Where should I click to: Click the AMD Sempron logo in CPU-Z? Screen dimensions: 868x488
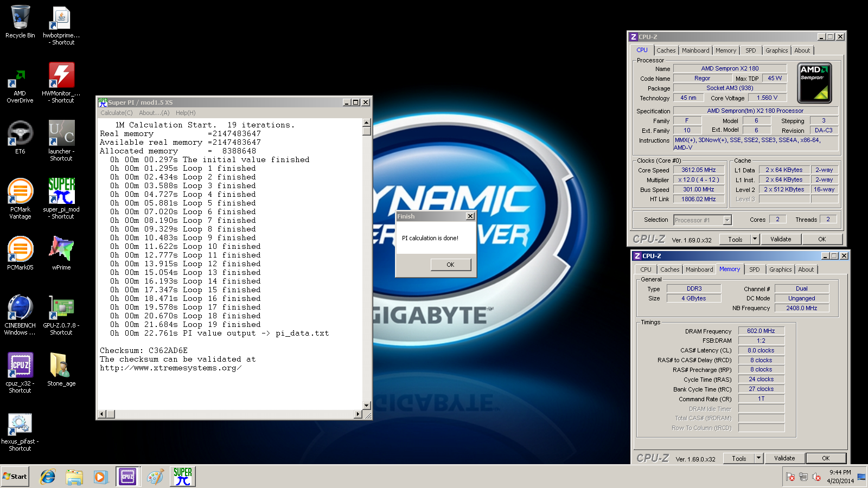[x=814, y=83]
